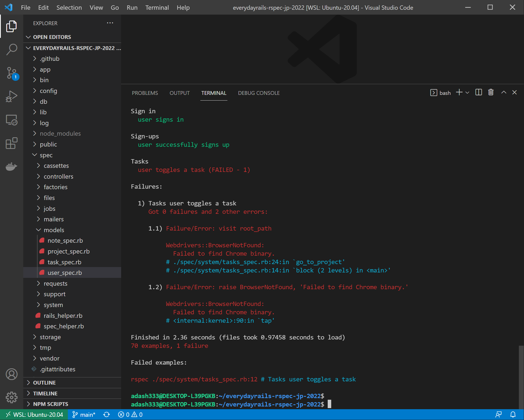Open the Go menu
Screen dimensions: 524x420
point(115,8)
